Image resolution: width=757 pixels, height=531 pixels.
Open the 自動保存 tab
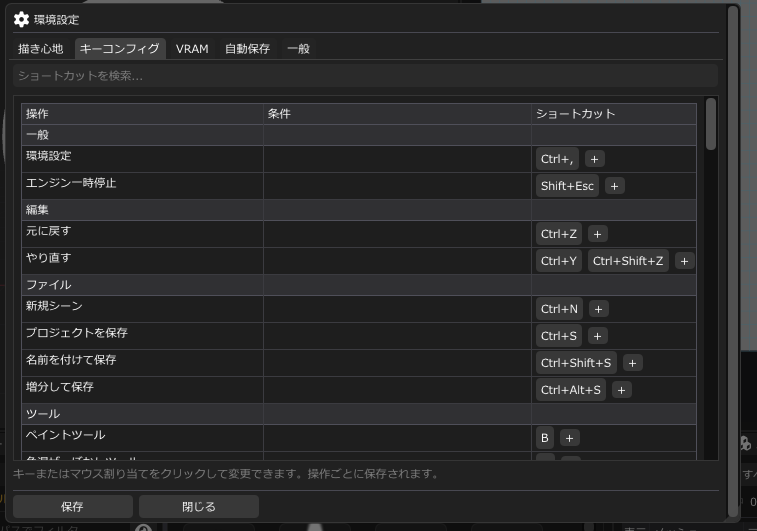tap(248, 49)
